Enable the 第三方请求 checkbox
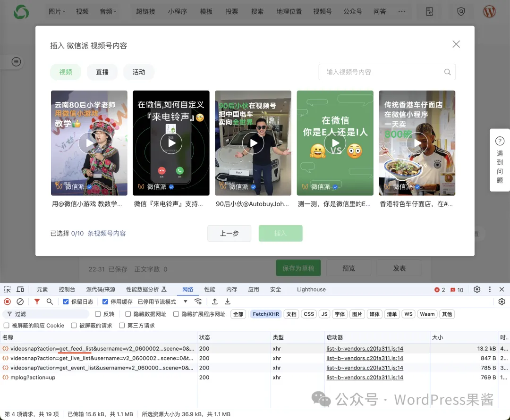510x420 pixels. pos(122,326)
